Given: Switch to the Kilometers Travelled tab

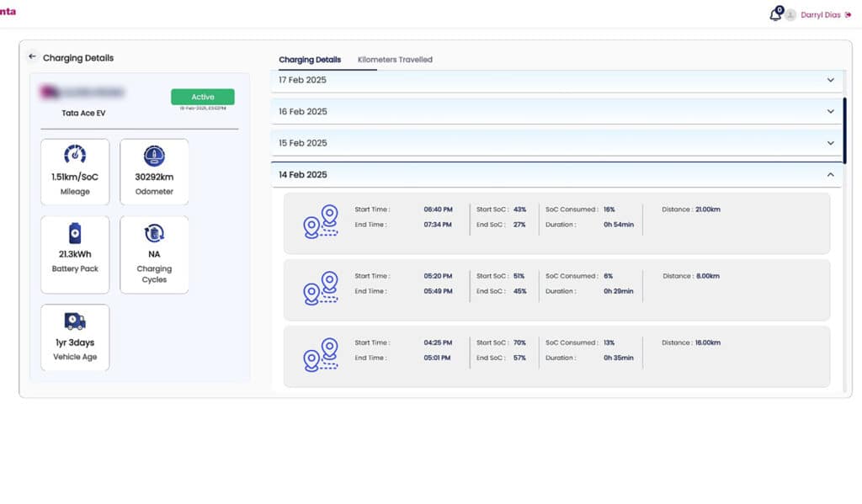Looking at the screenshot, I should click(395, 60).
